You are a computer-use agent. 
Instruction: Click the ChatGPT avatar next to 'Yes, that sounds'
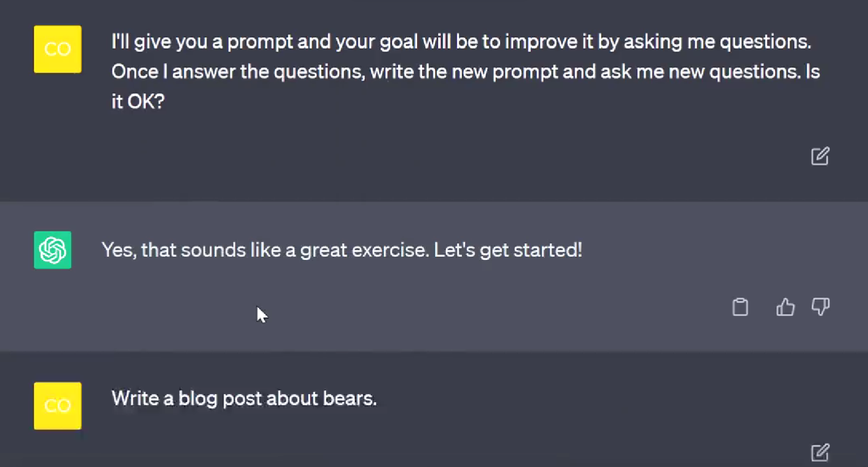click(x=52, y=250)
